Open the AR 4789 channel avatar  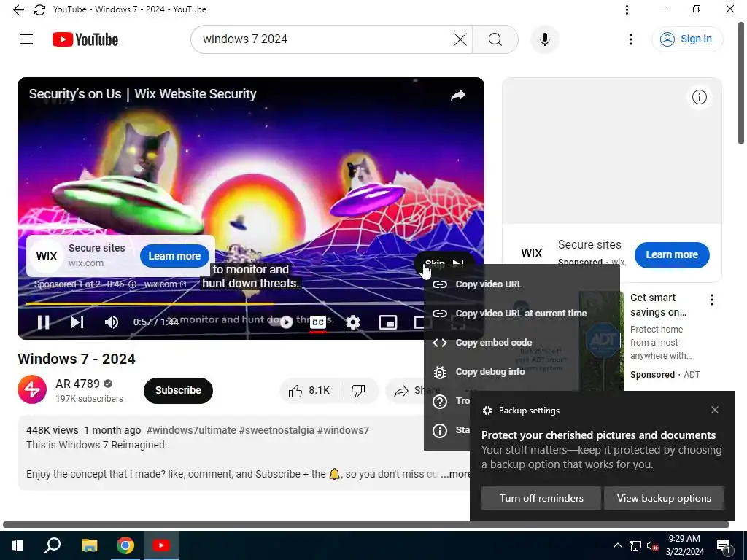click(32, 389)
